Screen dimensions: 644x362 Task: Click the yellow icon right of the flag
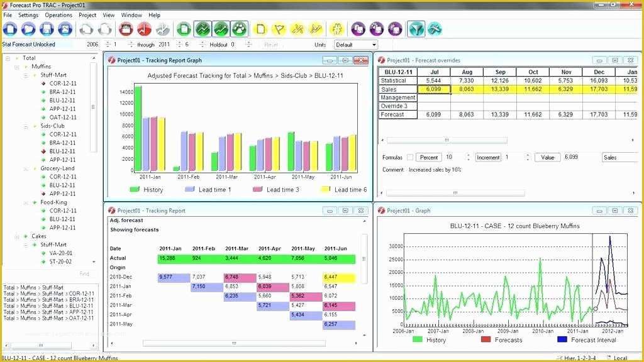(x=297, y=29)
